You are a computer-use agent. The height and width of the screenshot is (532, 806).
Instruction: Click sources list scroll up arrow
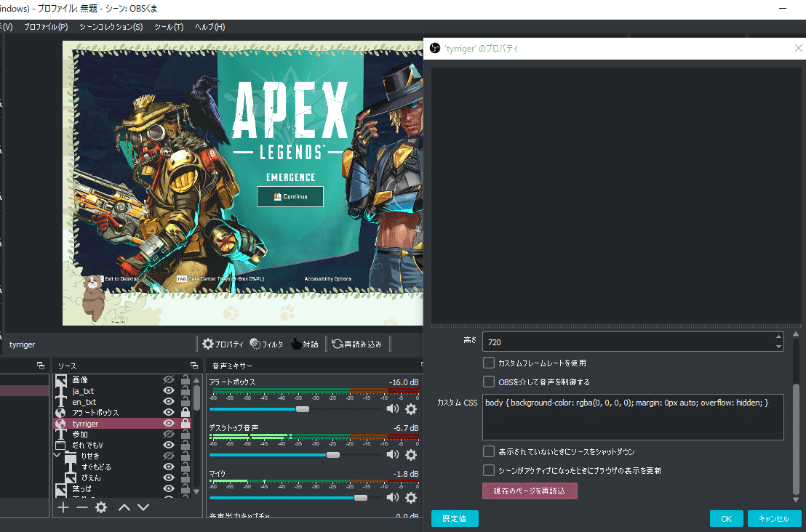(x=196, y=381)
